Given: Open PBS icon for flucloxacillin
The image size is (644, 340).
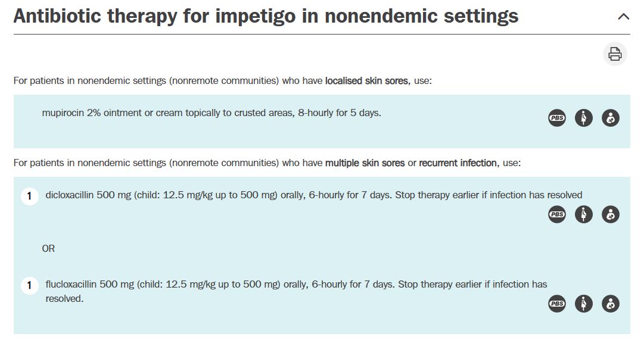Looking at the screenshot, I should [557, 304].
